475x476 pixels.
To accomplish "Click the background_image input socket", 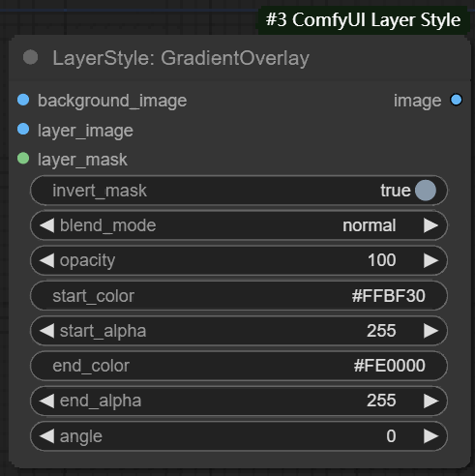I will [23, 100].
